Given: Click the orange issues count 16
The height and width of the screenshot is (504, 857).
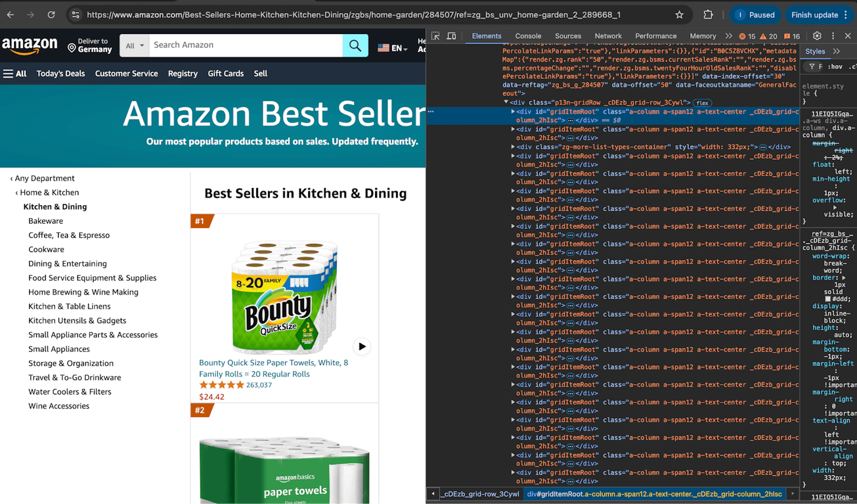Looking at the screenshot, I should coord(792,36).
